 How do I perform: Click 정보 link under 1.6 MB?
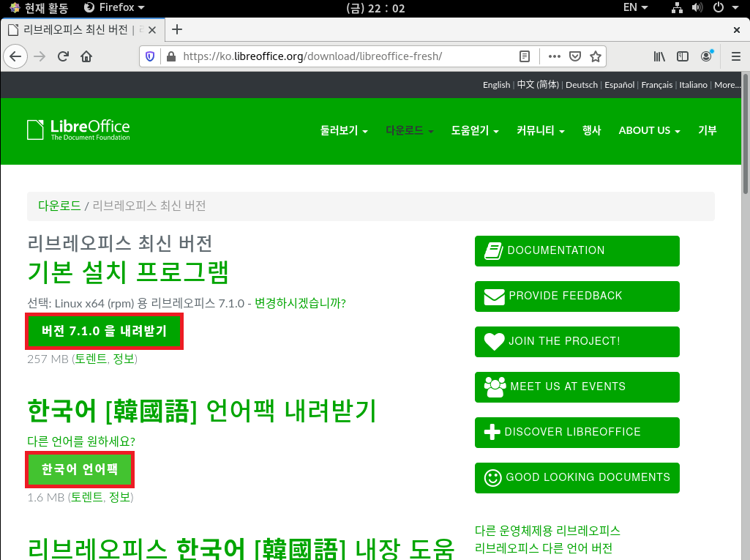click(x=119, y=497)
